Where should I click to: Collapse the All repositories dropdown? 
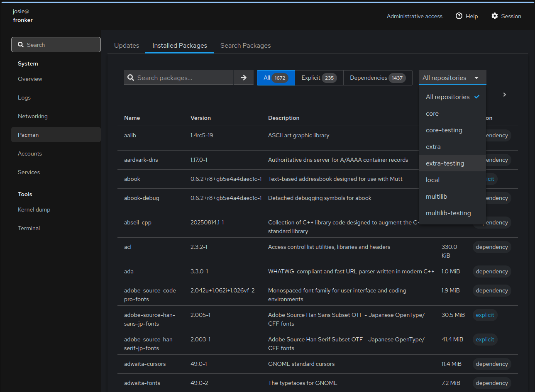(452, 78)
